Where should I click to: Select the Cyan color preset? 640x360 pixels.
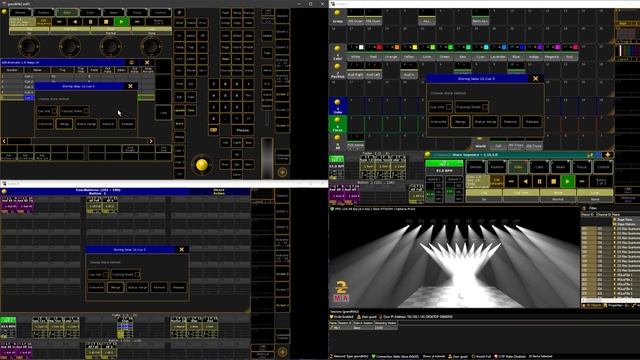point(480,52)
